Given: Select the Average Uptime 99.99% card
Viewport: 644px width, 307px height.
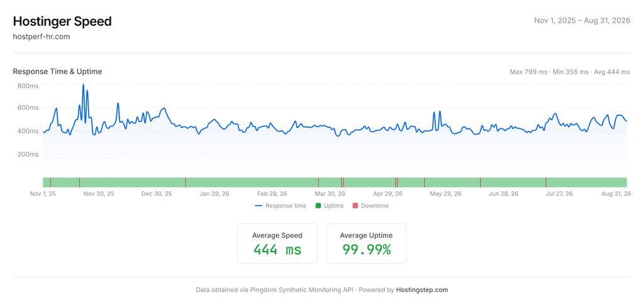Looking at the screenshot, I should 367,243.
